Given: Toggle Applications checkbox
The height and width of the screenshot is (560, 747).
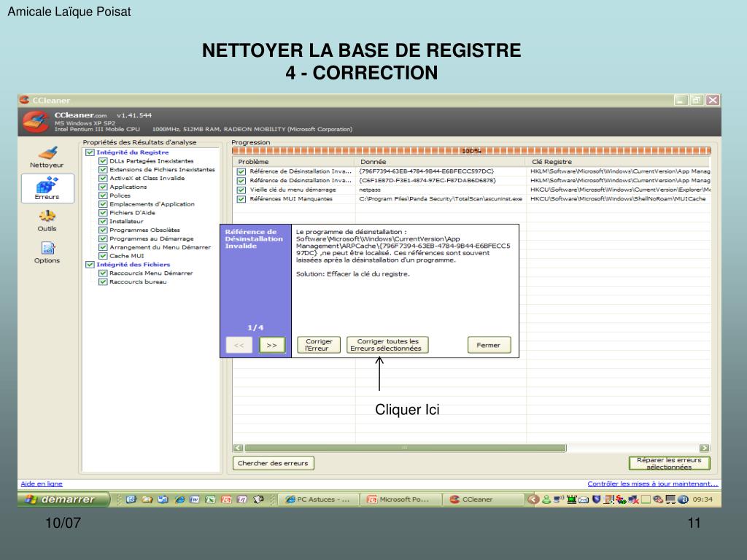Looking at the screenshot, I should [102, 187].
